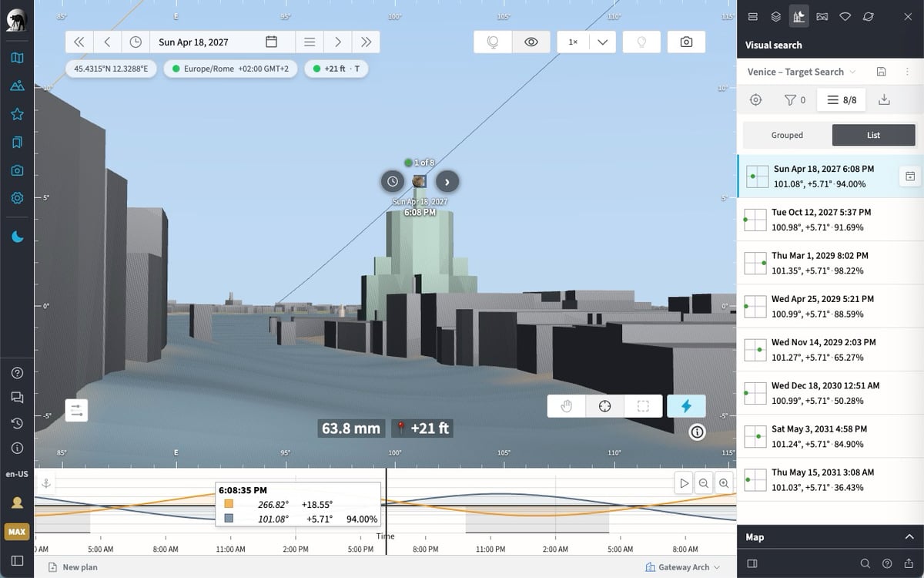Toggle the lightning quick mode button
This screenshot has height=578, width=924.
point(686,406)
